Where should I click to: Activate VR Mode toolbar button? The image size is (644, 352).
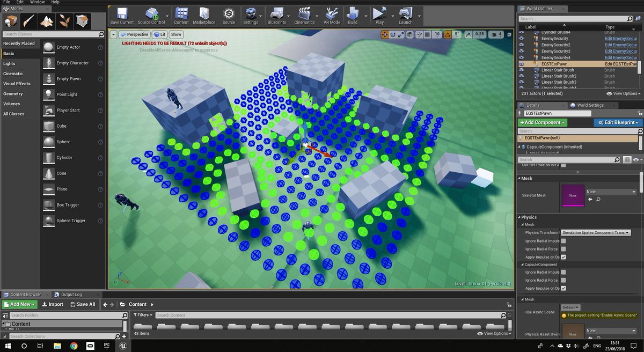click(332, 16)
